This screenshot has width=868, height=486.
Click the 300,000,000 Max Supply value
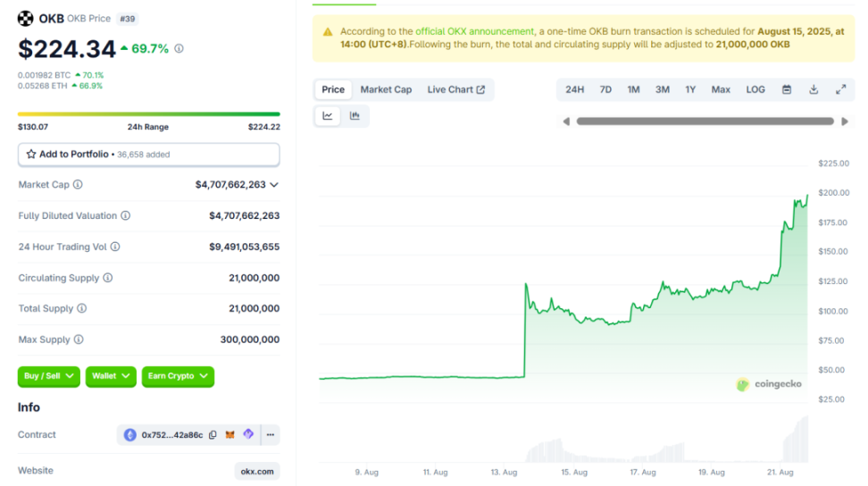click(x=250, y=339)
